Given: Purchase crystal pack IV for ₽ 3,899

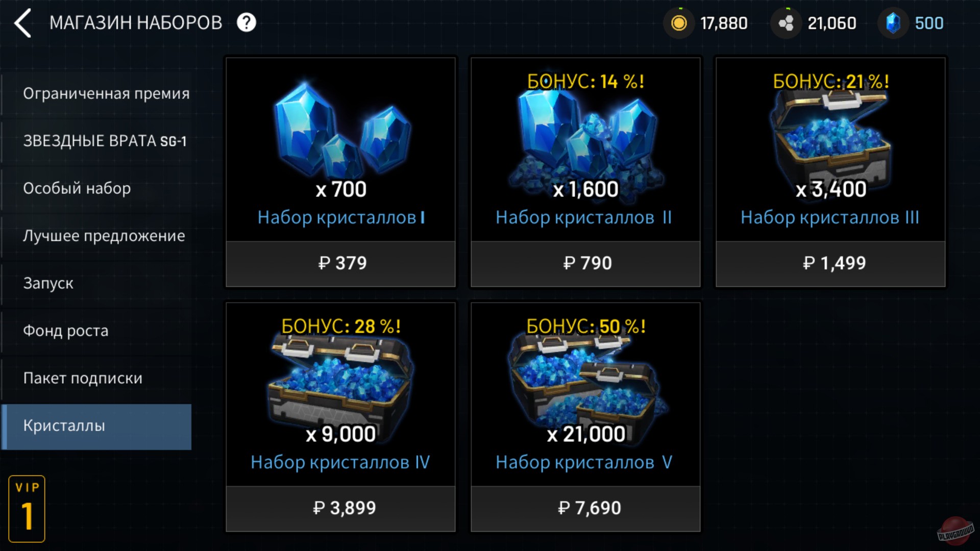Looking at the screenshot, I should [x=341, y=508].
